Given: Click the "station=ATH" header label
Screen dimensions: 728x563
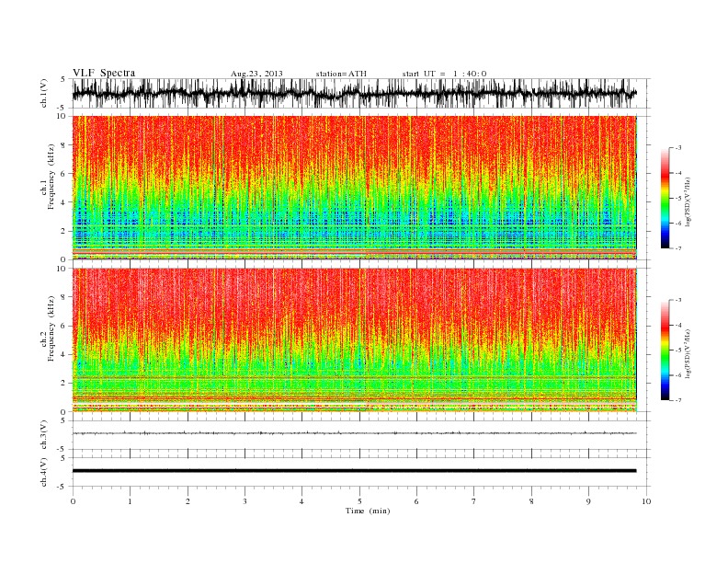Looking at the screenshot, I should click(x=341, y=74).
